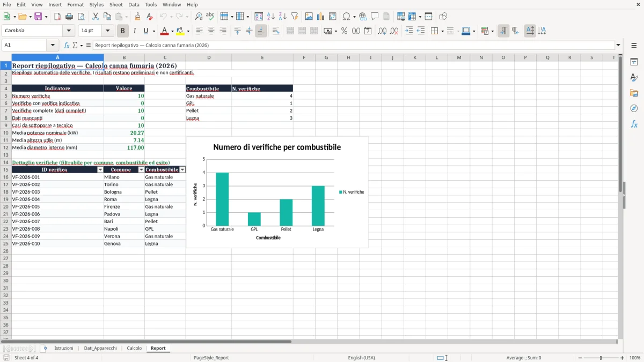Open the Data menu
Viewport: 644px width, 362px height.
(134, 4)
